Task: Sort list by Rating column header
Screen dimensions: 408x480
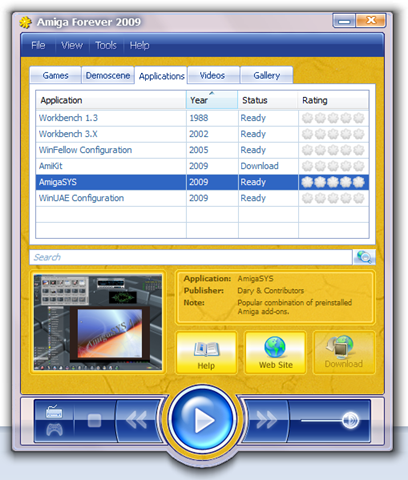Action: coord(333,100)
